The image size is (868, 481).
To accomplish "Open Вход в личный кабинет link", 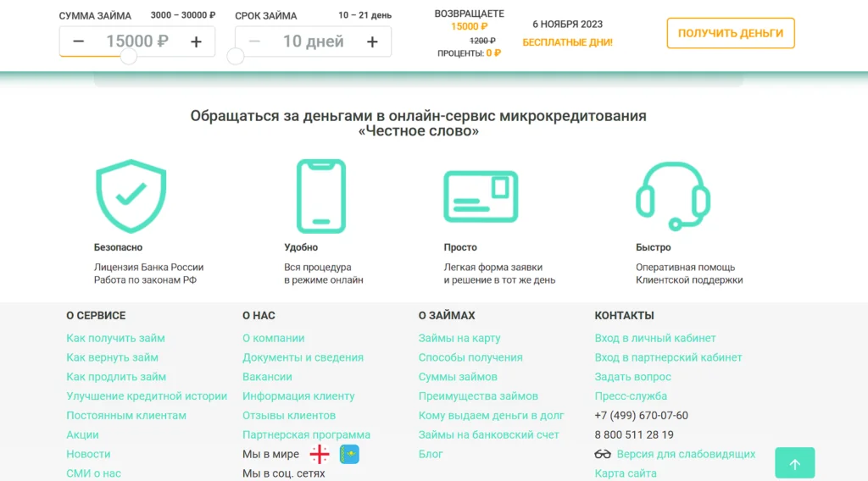I will click(655, 338).
